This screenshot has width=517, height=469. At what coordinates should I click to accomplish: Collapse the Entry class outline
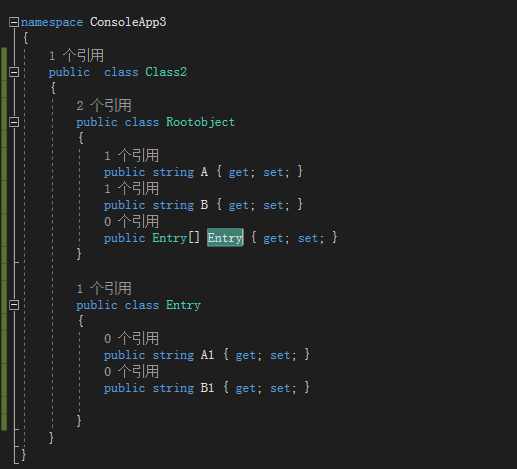pyautogui.click(x=14, y=305)
